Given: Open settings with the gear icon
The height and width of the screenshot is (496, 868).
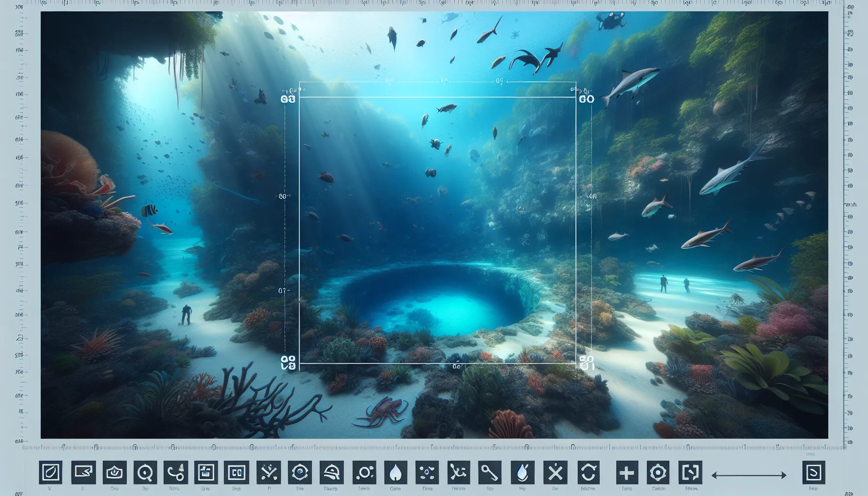Looking at the screenshot, I should pyautogui.click(x=659, y=471).
